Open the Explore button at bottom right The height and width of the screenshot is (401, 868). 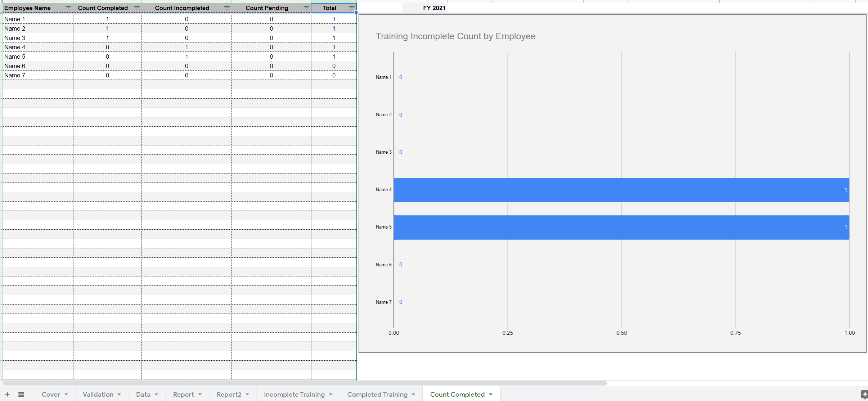(x=864, y=395)
